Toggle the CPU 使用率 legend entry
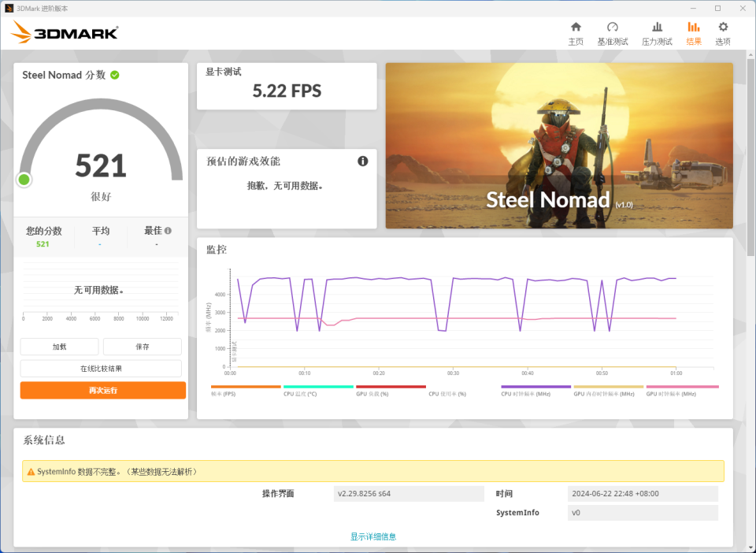Image resolution: width=756 pixels, height=553 pixels. tap(447, 394)
